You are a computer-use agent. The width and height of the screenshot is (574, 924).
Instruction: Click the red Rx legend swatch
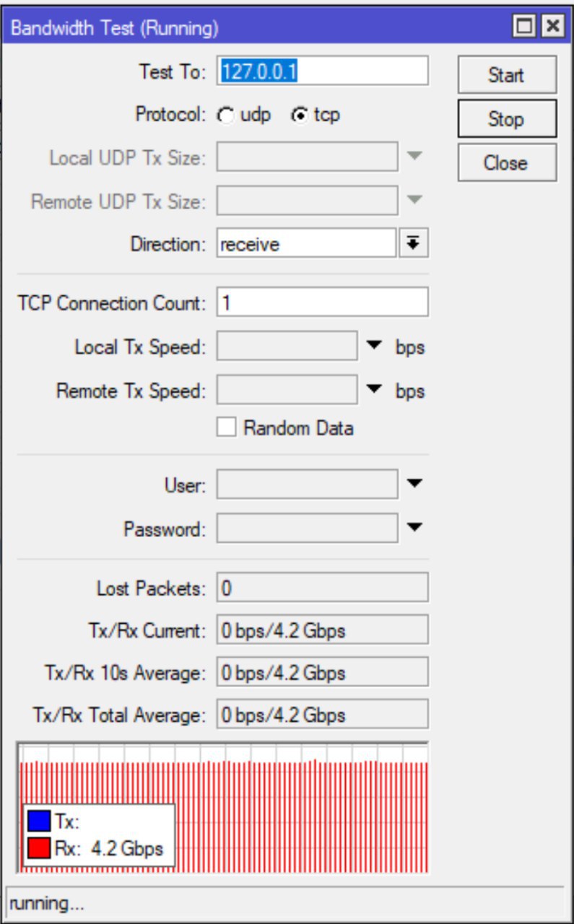pos(39,848)
